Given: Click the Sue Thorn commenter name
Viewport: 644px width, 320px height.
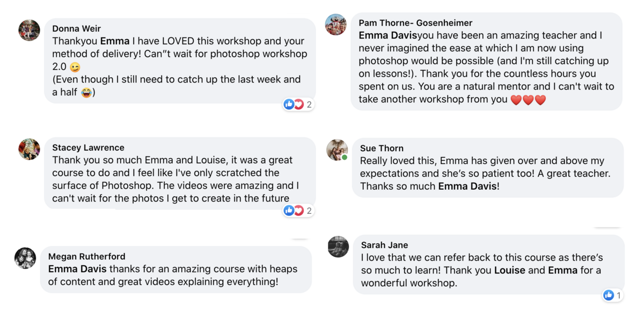Looking at the screenshot, I should (x=382, y=148).
